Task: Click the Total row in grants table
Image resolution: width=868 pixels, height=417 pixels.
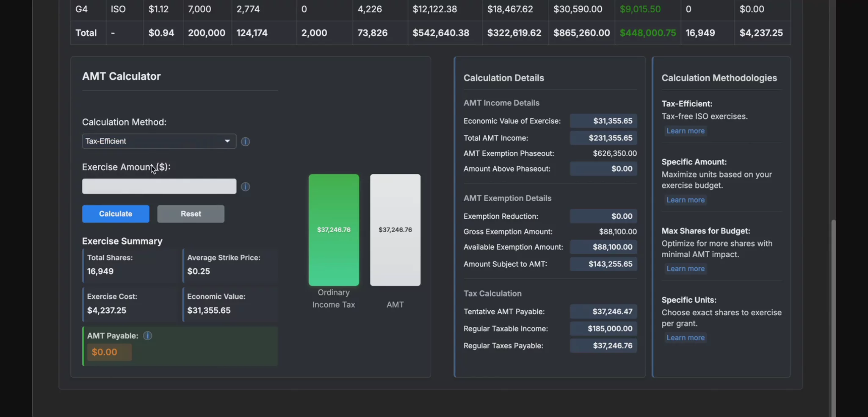Action: coord(430,33)
